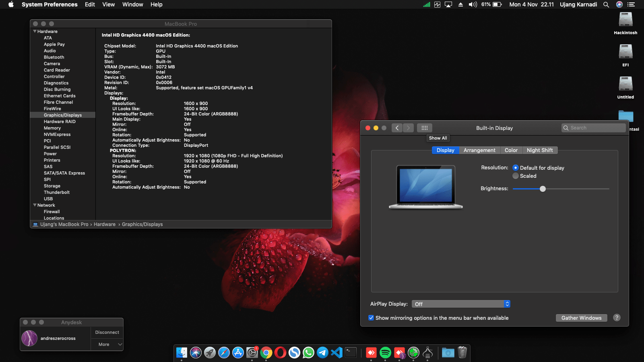The image size is (644, 362).
Task: Choose Default for display resolution
Action: [516, 168]
